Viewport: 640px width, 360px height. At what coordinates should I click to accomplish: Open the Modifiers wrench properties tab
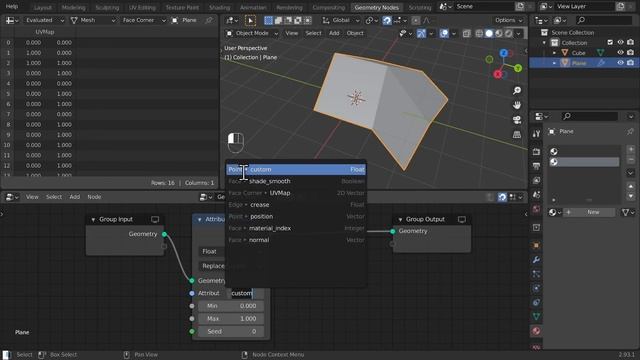(x=536, y=260)
